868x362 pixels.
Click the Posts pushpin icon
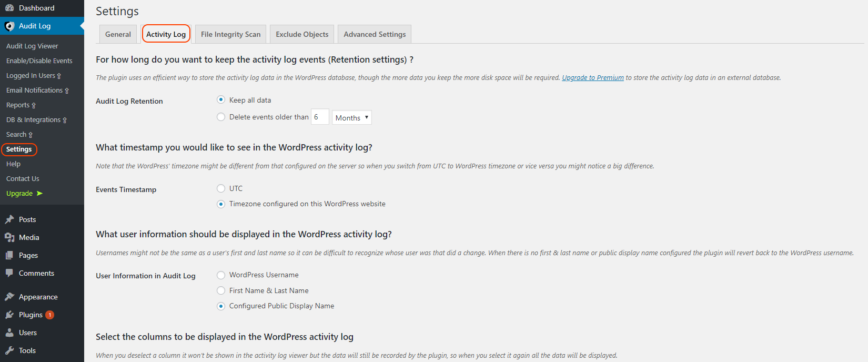pyautogui.click(x=9, y=219)
